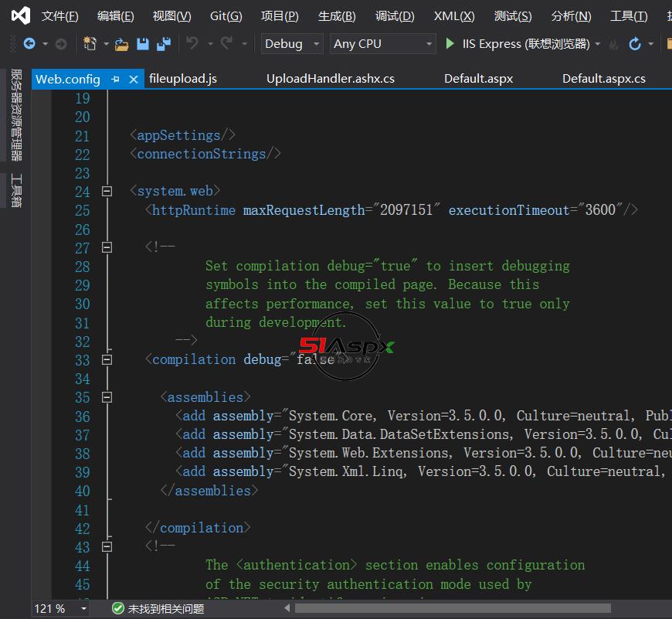
Task: Open the 调试(D) menu
Action: (x=395, y=16)
